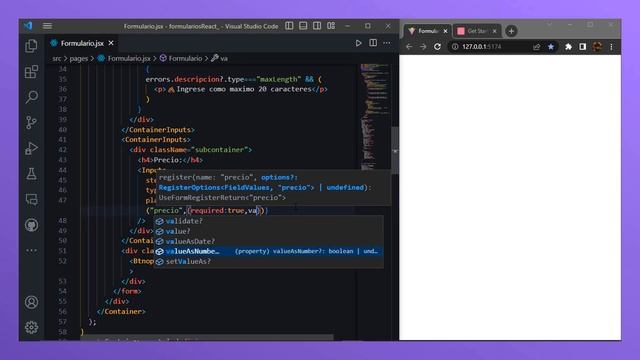This screenshot has width=640, height=360.
Task: Click the required:true text in code
Action: 217,211
